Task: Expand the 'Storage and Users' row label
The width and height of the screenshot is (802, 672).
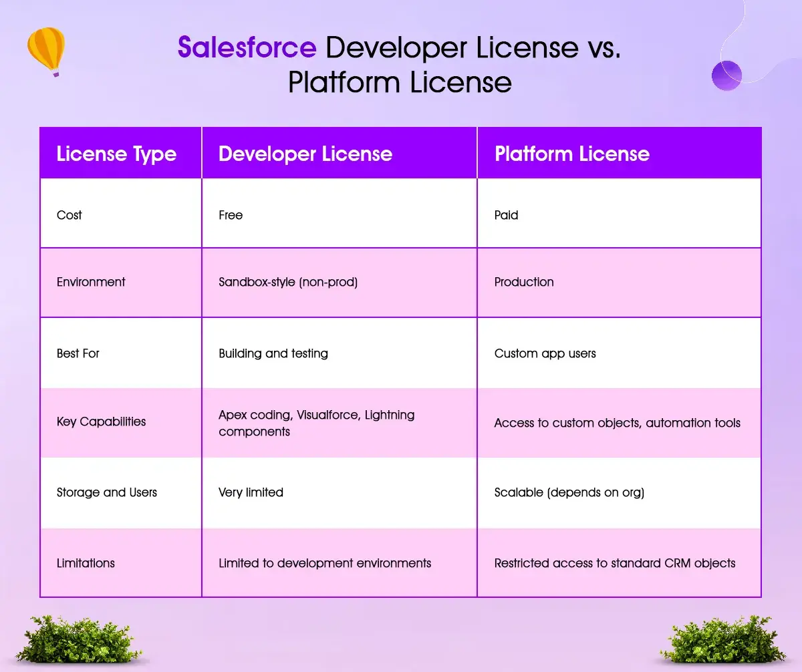Action: [x=106, y=492]
